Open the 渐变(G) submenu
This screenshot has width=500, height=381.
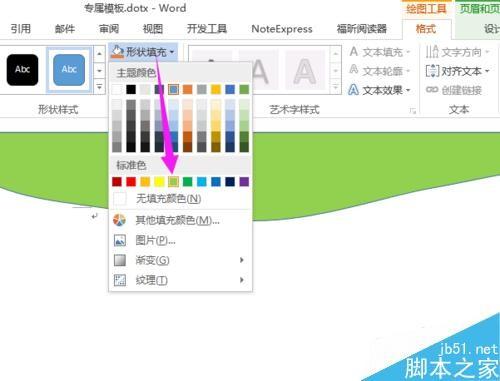180,260
